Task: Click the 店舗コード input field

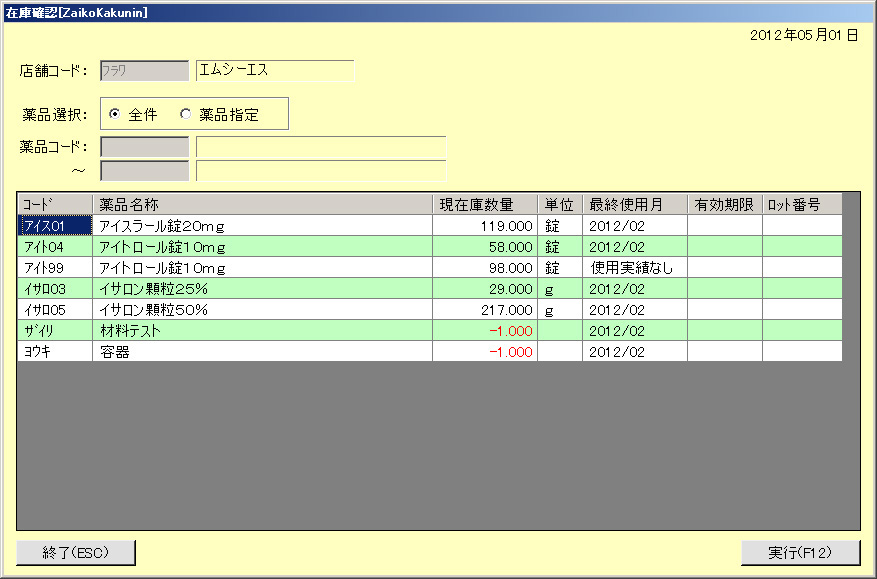Action: pos(144,70)
